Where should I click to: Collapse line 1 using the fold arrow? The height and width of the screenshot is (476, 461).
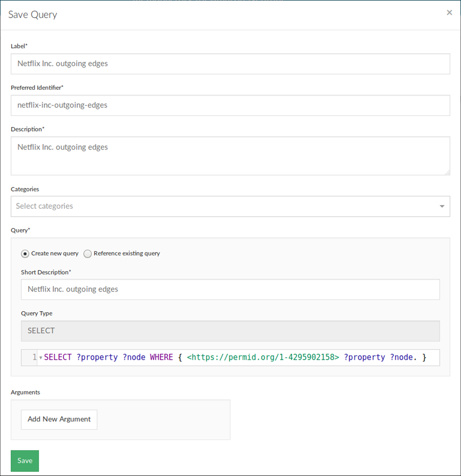click(x=41, y=357)
